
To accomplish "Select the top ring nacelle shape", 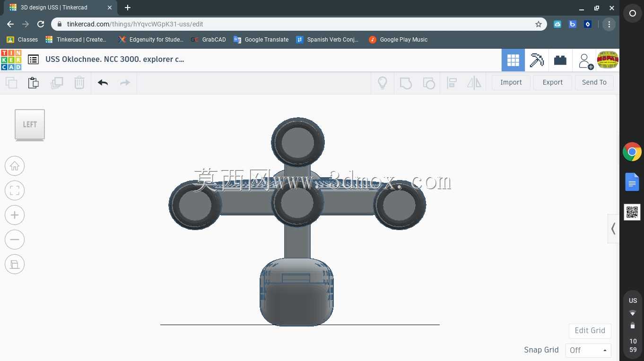I will (x=298, y=142).
